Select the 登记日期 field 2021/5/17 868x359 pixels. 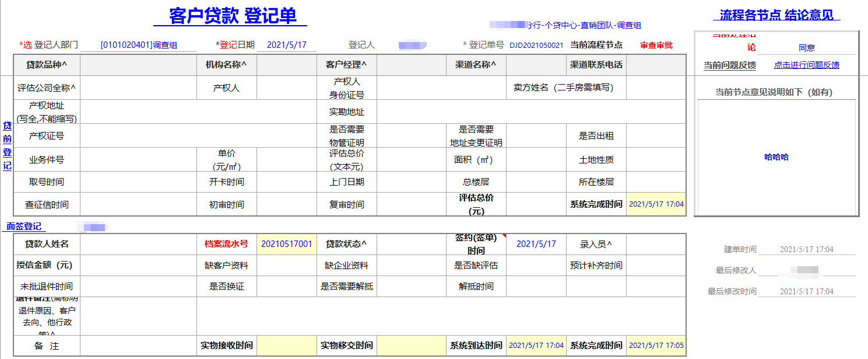click(286, 45)
